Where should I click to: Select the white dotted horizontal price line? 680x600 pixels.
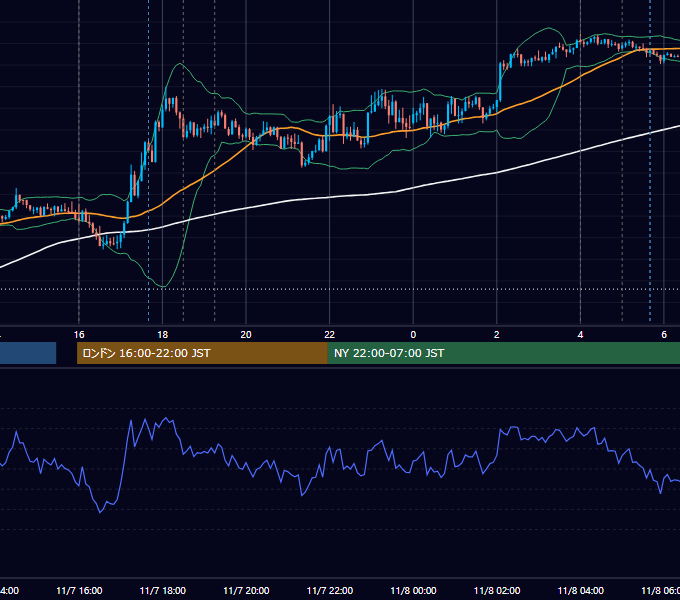click(x=340, y=289)
